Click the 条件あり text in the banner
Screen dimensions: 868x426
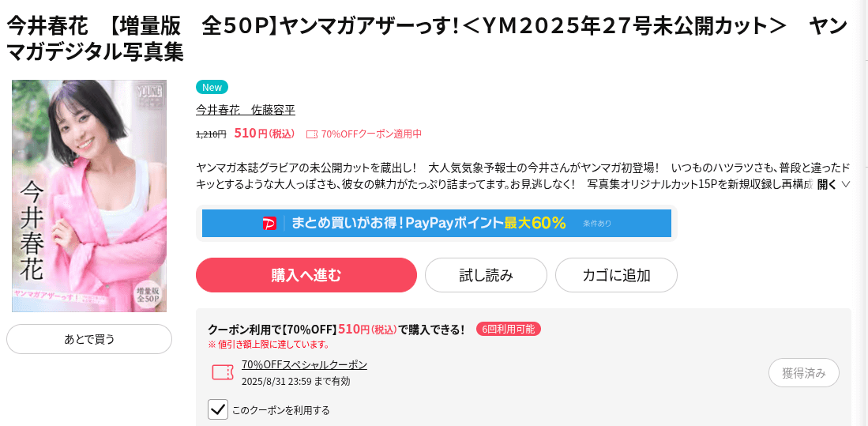(x=597, y=224)
